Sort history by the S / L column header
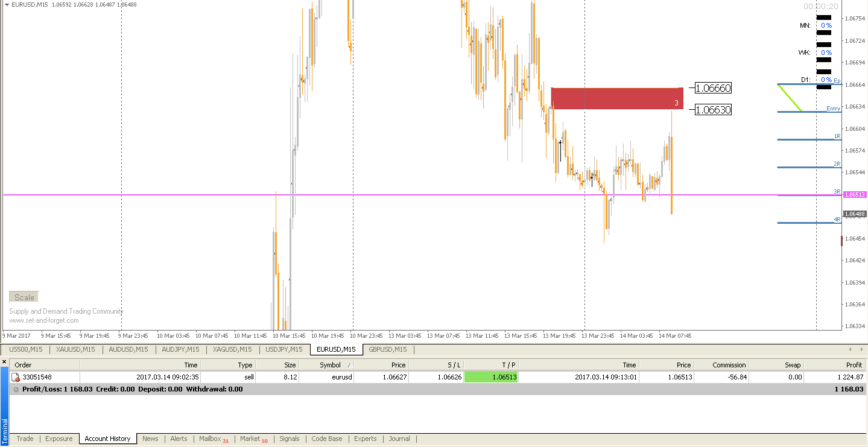868x447 pixels. [x=437, y=365]
